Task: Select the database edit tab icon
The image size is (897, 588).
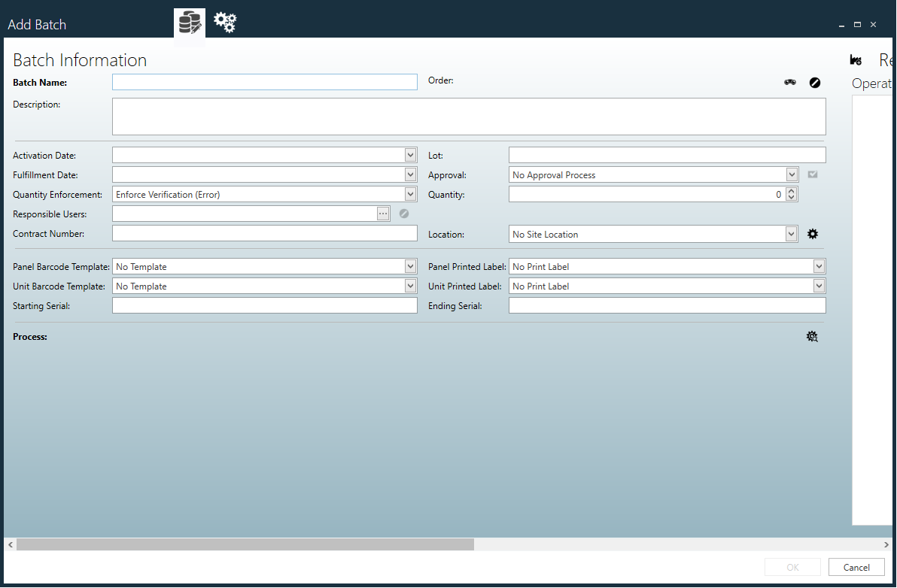Action: 189,23
